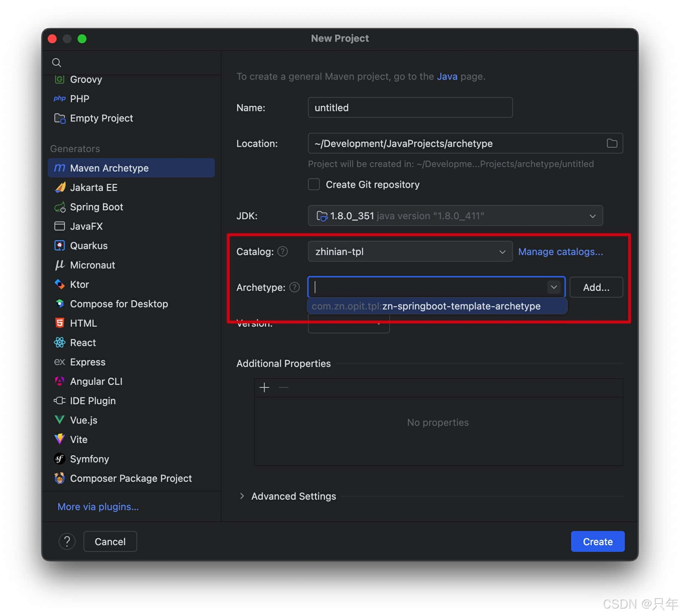Click the Composer Package Project icon

click(59, 478)
